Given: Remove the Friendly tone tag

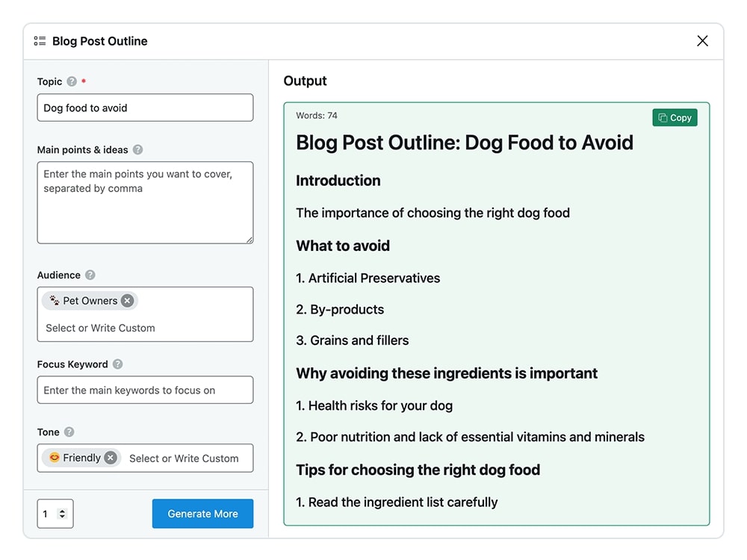Looking at the screenshot, I should pos(111,458).
